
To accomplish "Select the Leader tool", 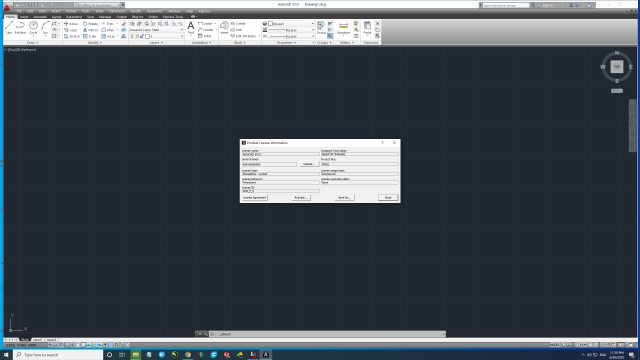I will click(206, 30).
